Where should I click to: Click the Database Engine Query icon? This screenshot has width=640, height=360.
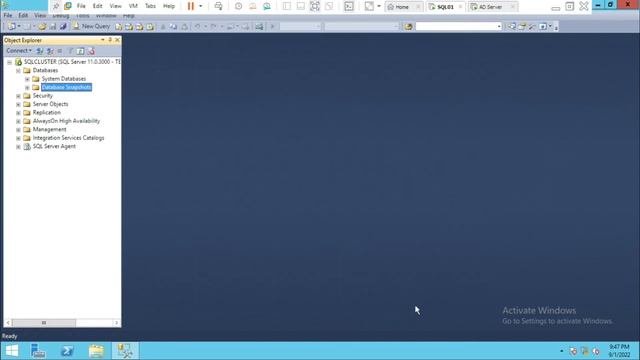[x=118, y=27]
